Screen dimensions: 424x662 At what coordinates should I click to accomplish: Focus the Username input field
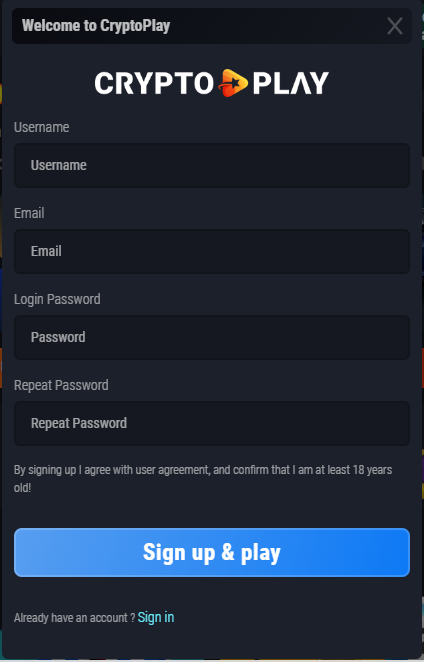(x=212, y=166)
